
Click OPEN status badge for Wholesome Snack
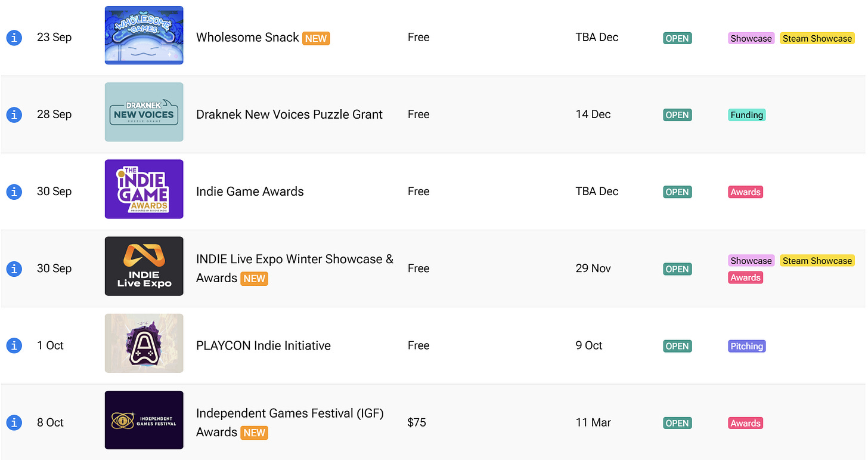[x=677, y=38]
